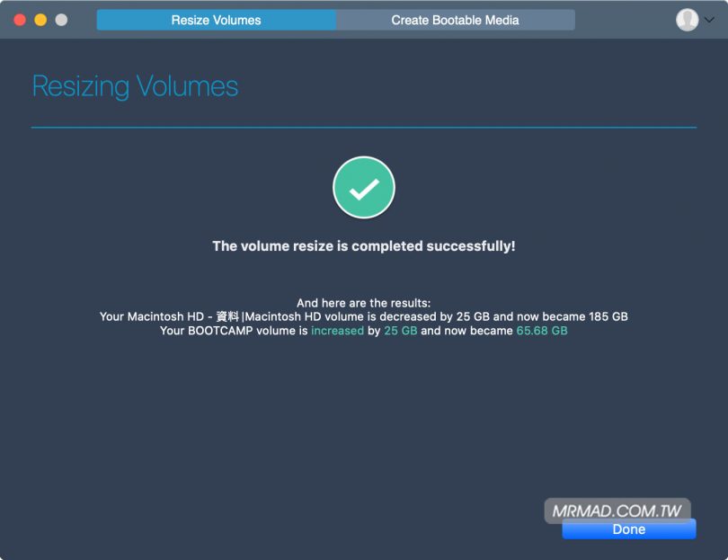This screenshot has height=560, width=728.
Task: Close the window with the red button
Action: [x=20, y=20]
